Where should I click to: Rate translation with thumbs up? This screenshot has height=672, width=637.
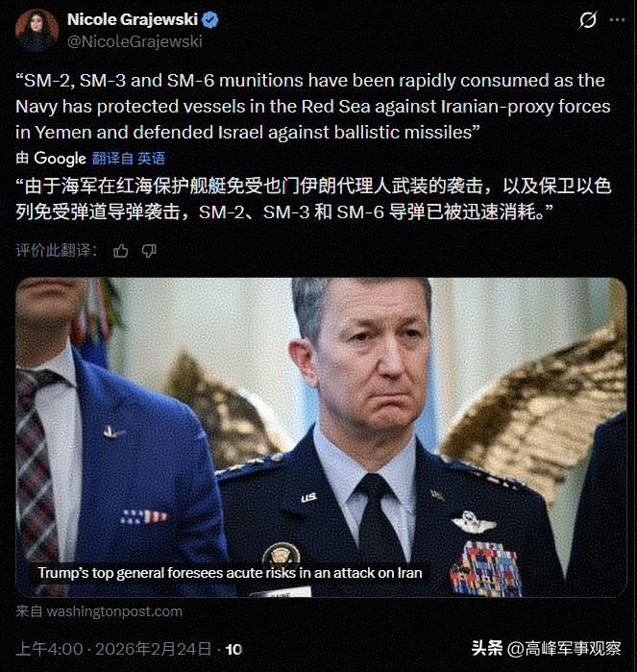(121, 251)
